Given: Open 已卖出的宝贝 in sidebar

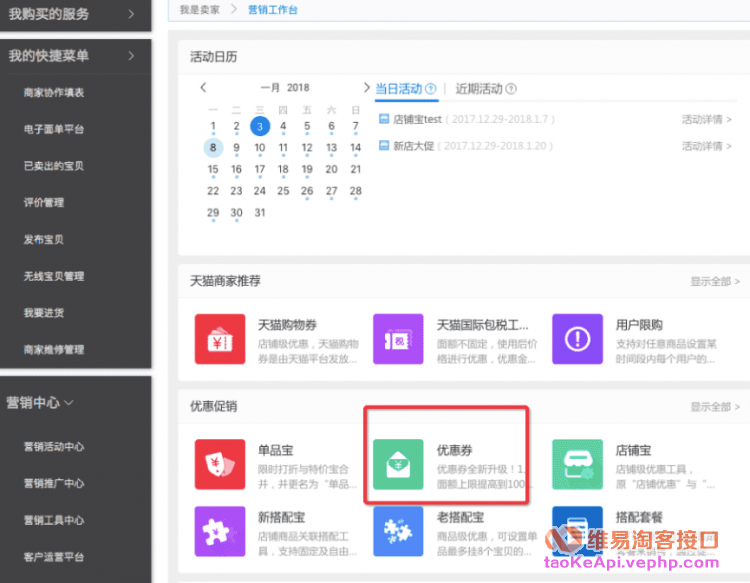Looking at the screenshot, I should tap(54, 165).
